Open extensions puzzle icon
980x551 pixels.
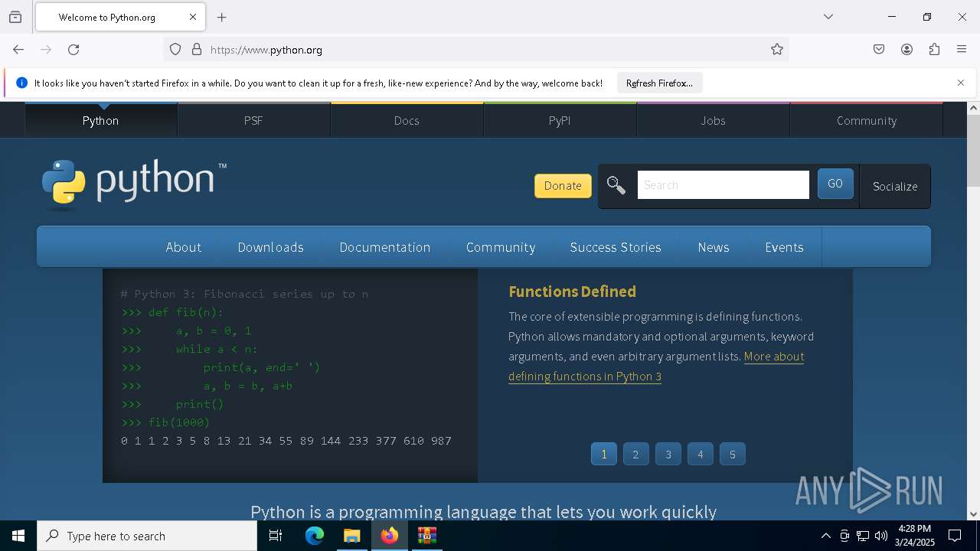pos(934,50)
